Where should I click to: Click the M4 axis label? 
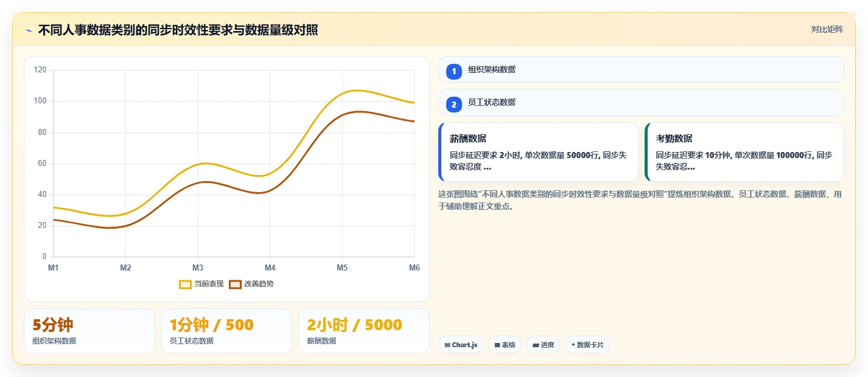(x=270, y=268)
